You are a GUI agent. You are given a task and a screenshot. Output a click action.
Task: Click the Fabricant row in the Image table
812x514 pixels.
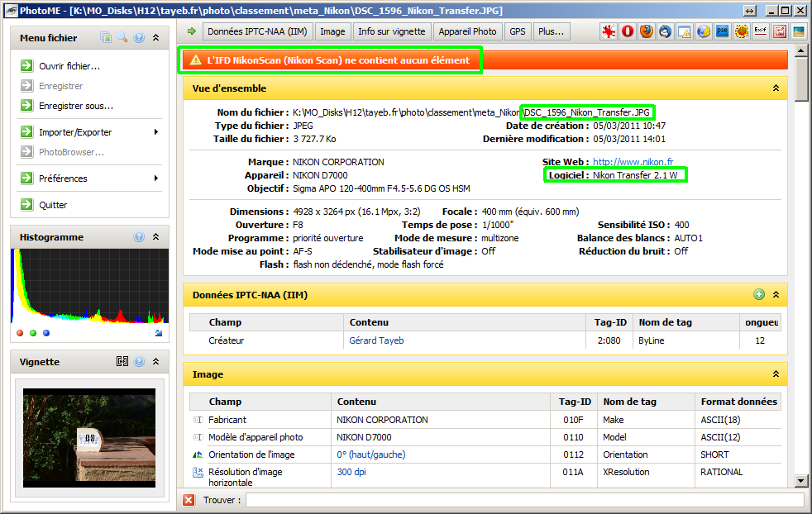(x=485, y=420)
